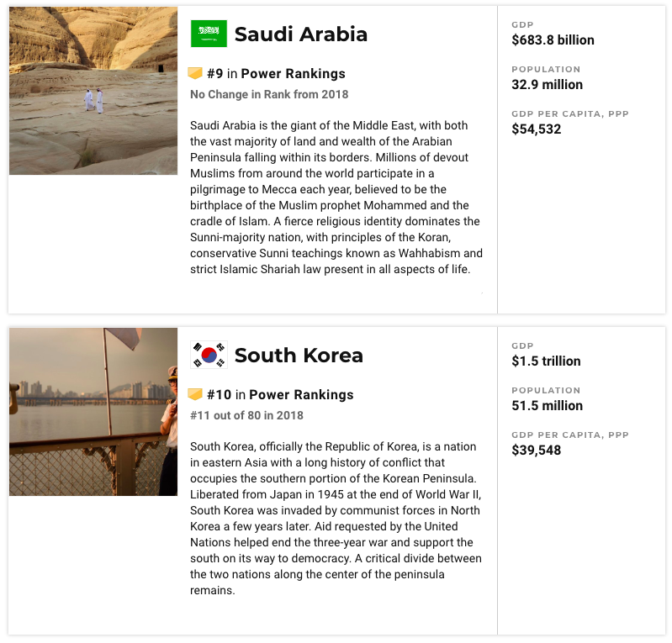Open the Saudi Arabia desert photo

pyautogui.click(x=93, y=91)
